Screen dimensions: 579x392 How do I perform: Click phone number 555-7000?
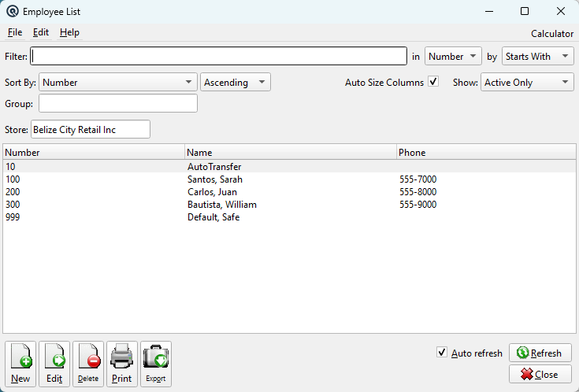[x=418, y=179]
